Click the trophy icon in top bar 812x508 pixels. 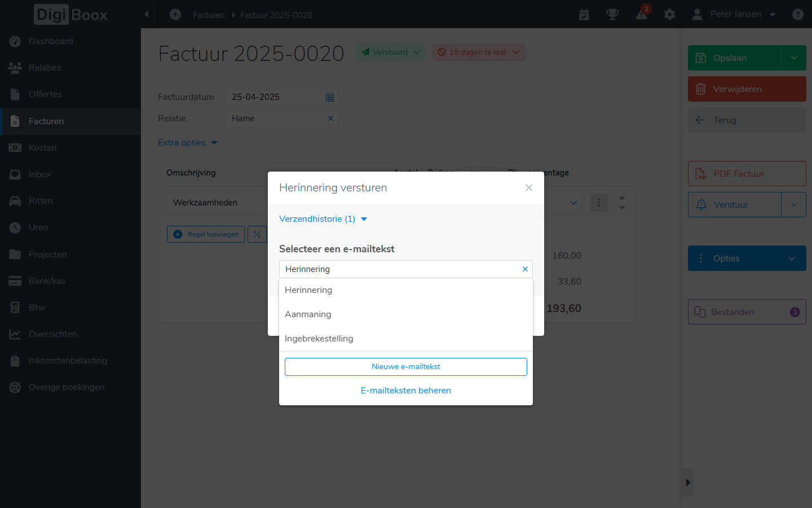[x=612, y=14]
